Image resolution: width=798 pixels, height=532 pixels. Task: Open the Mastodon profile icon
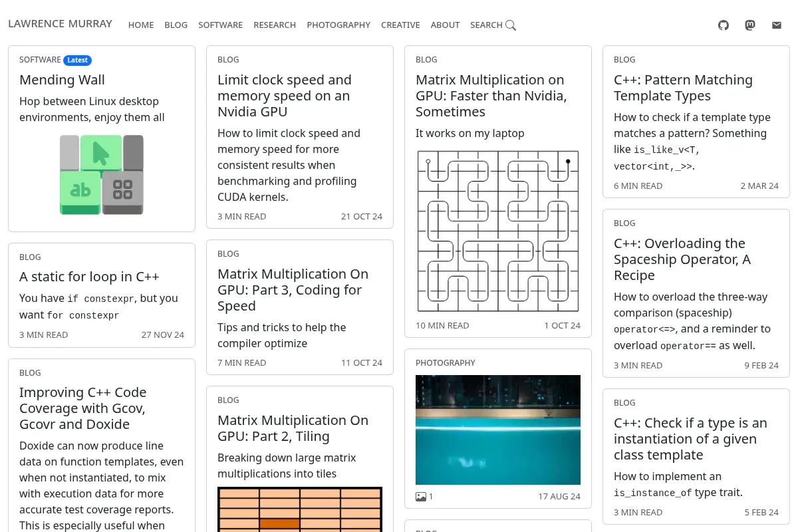750,25
